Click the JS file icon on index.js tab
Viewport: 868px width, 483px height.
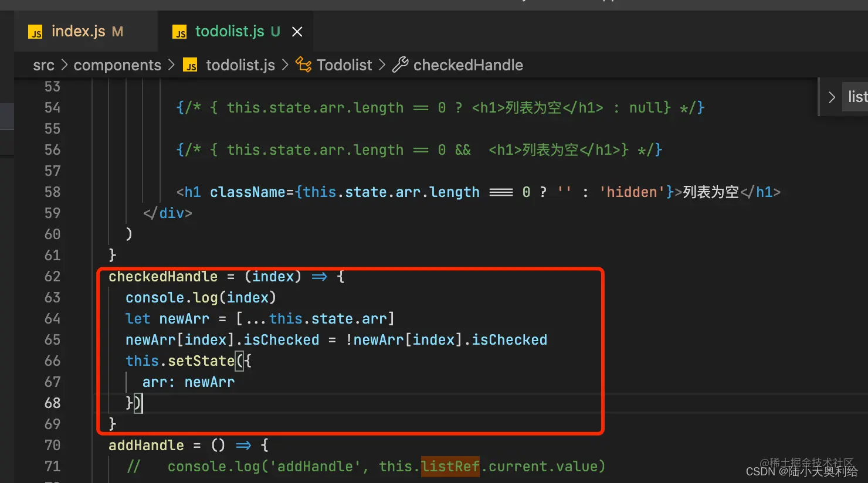pos(35,32)
